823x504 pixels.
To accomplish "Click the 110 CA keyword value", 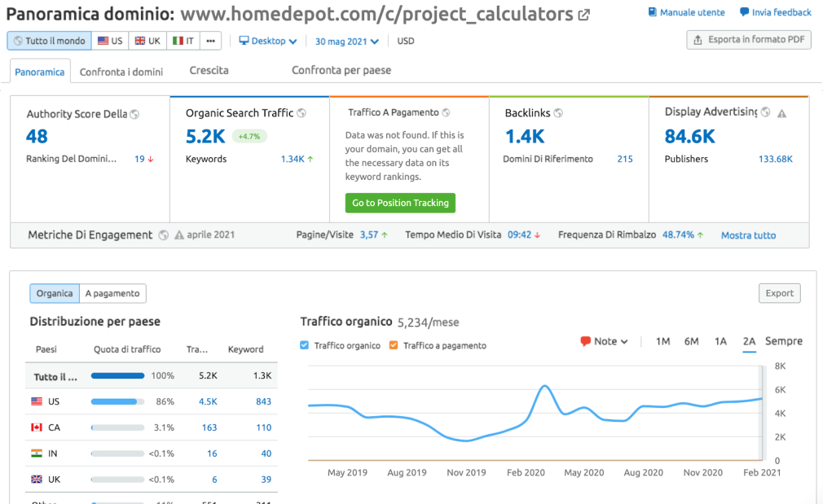I will tap(263, 427).
